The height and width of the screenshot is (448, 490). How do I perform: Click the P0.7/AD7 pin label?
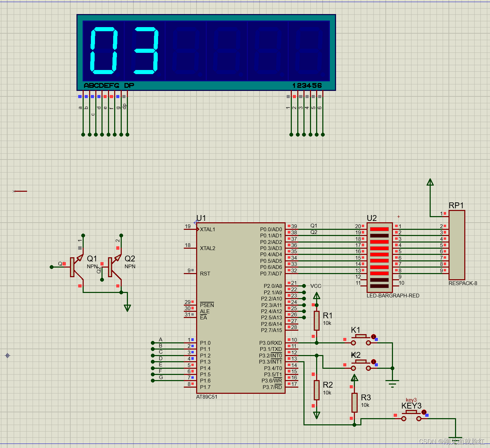(x=271, y=274)
